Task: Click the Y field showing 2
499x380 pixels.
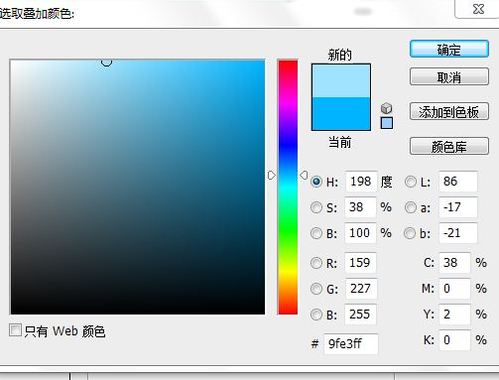Action: (x=455, y=314)
